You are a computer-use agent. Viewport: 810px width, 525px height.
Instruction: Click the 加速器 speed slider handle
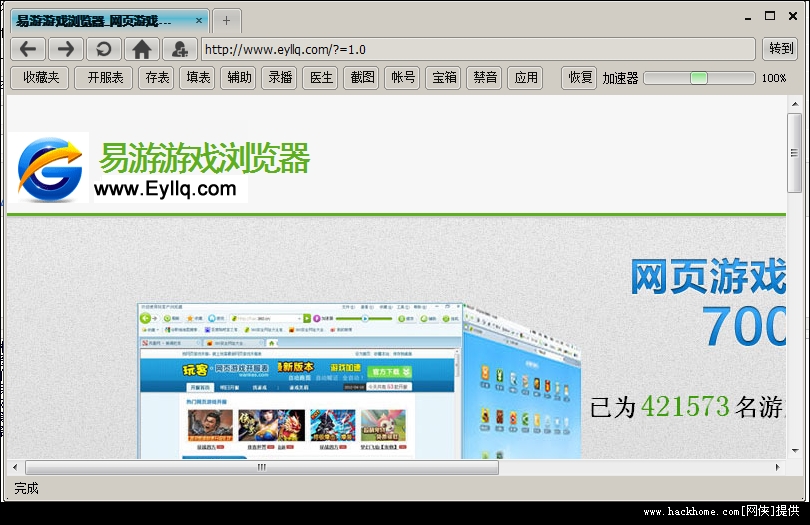pos(699,78)
